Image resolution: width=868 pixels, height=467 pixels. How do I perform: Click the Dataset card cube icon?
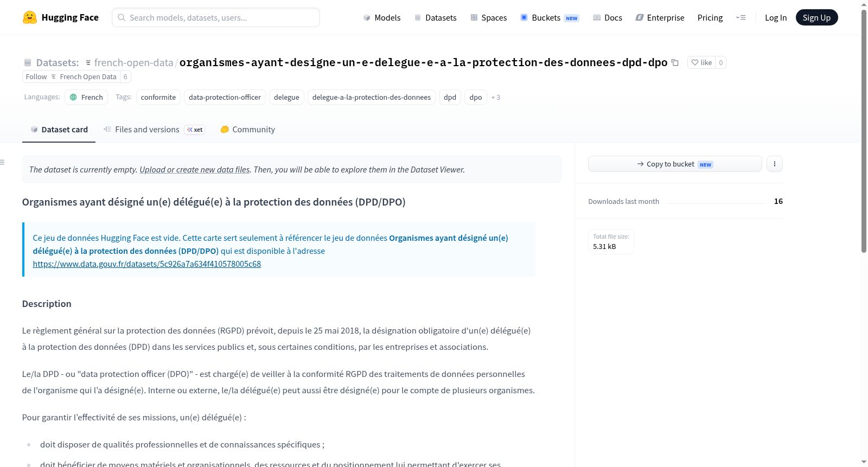point(34,130)
